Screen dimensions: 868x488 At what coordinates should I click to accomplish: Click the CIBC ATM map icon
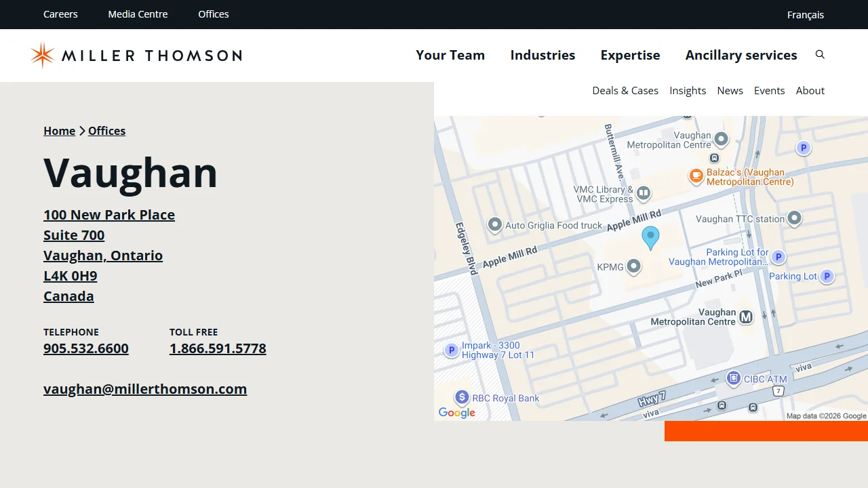click(733, 378)
